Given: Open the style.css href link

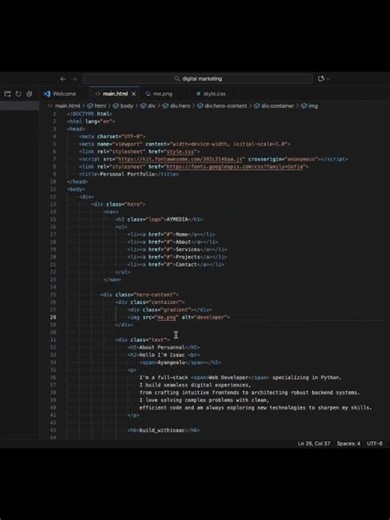Looking at the screenshot, I should click(180, 152).
